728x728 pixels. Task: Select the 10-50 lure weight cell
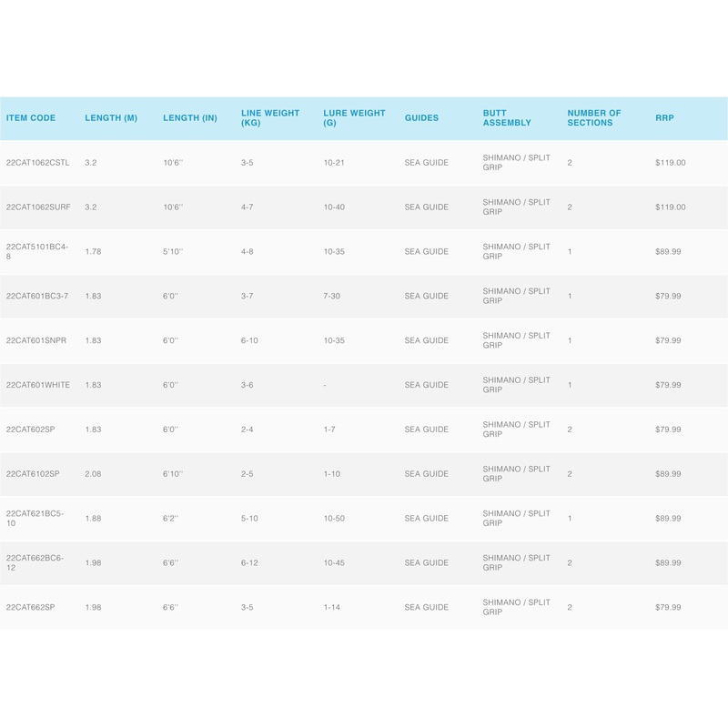pos(335,519)
